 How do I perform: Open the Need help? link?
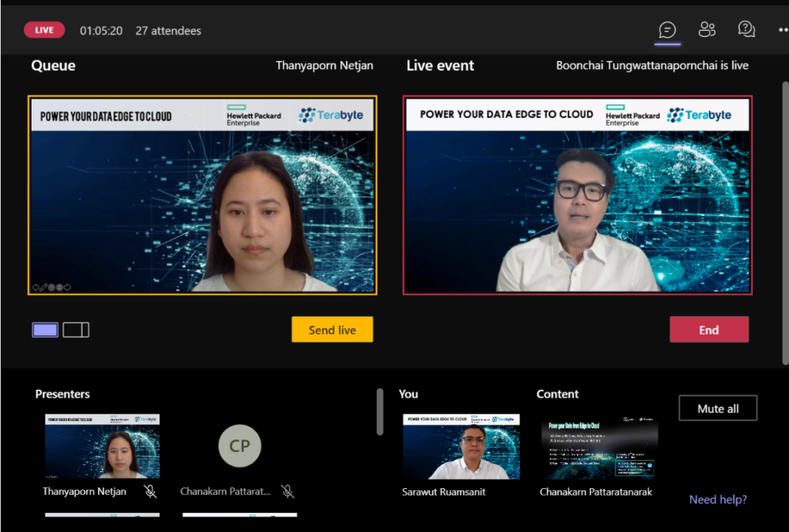click(x=717, y=500)
